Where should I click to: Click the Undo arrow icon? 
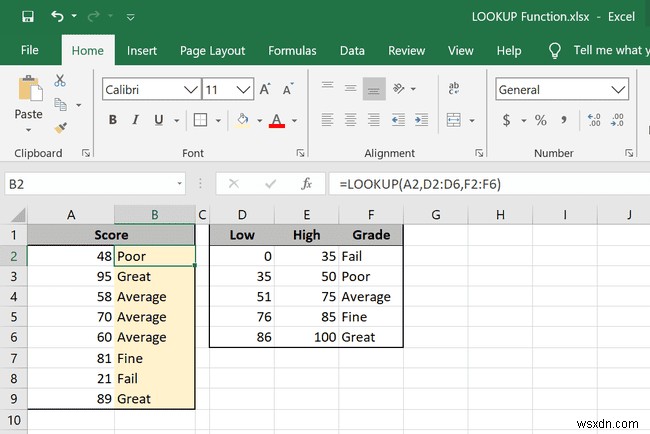click(x=57, y=17)
